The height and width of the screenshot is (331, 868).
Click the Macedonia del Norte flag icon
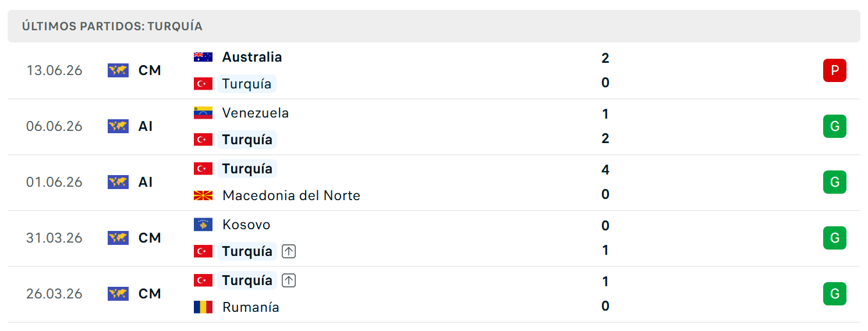click(x=203, y=195)
